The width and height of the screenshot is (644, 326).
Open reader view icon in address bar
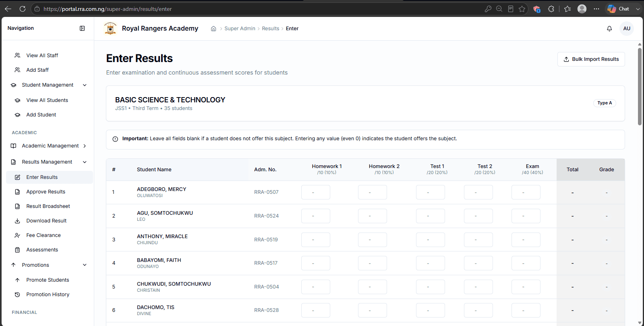[511, 9]
